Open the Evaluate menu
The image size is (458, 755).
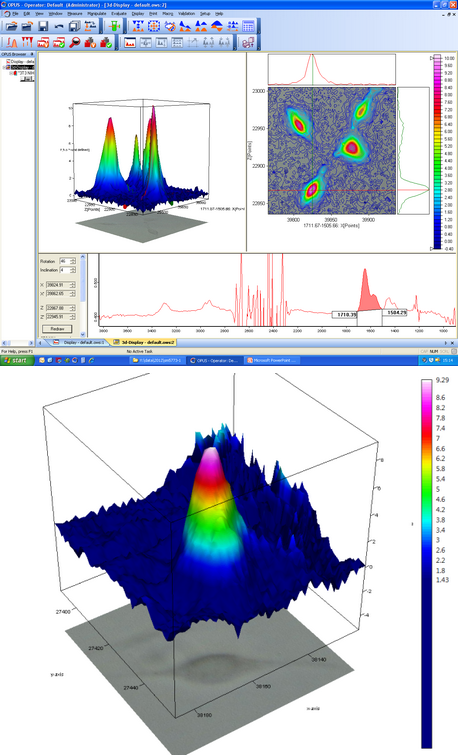[x=119, y=13]
